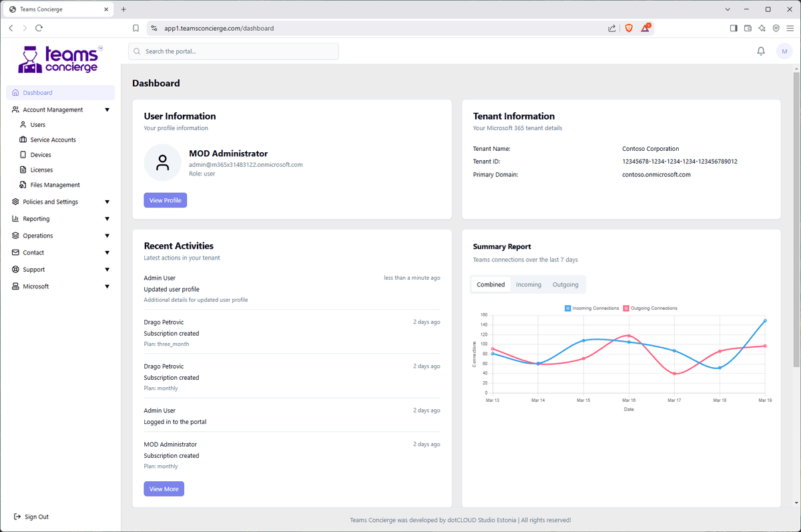Click the Service Accounts building icon
This screenshot has height=532, width=801.
23,140
